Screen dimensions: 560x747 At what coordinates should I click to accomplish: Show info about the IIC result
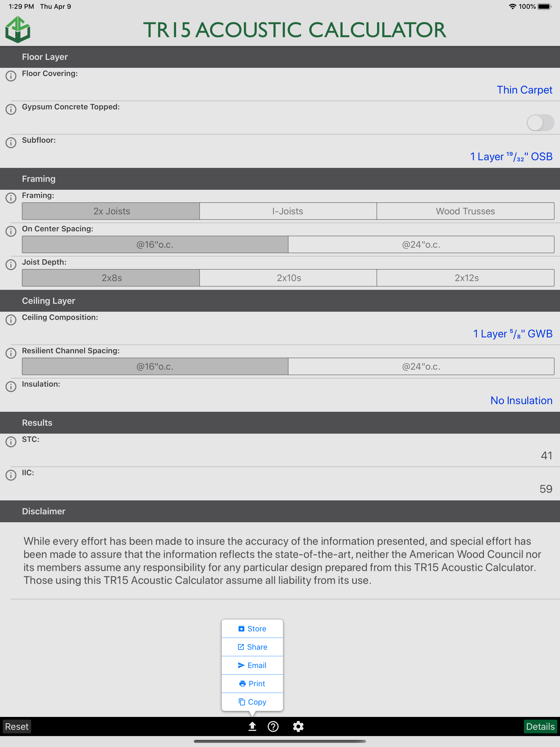coord(11,475)
